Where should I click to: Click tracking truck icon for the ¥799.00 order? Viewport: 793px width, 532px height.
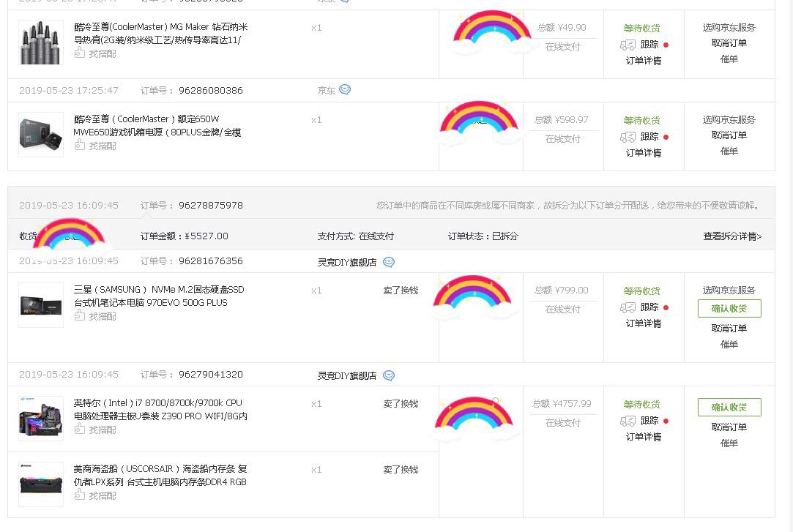click(x=628, y=307)
